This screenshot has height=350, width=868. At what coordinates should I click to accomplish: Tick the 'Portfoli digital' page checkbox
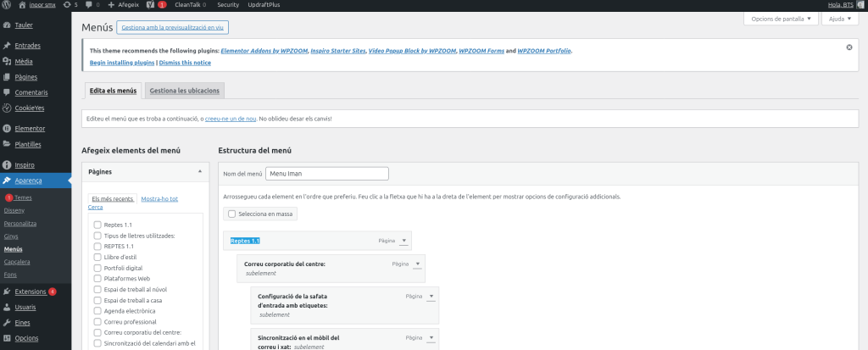[x=97, y=268]
